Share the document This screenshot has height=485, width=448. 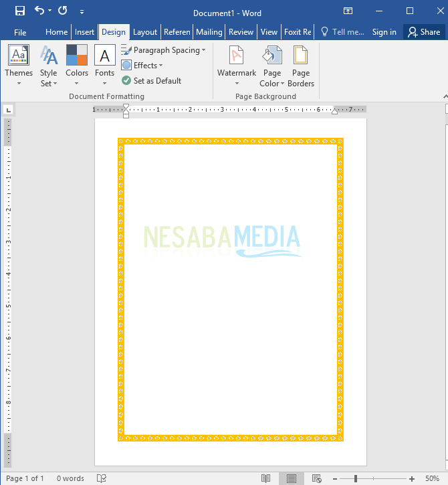[x=424, y=32]
